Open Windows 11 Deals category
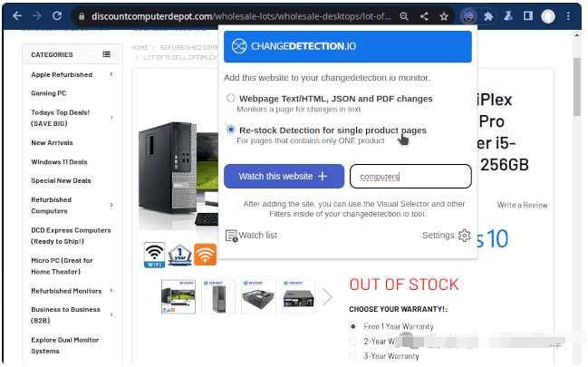 (59, 161)
